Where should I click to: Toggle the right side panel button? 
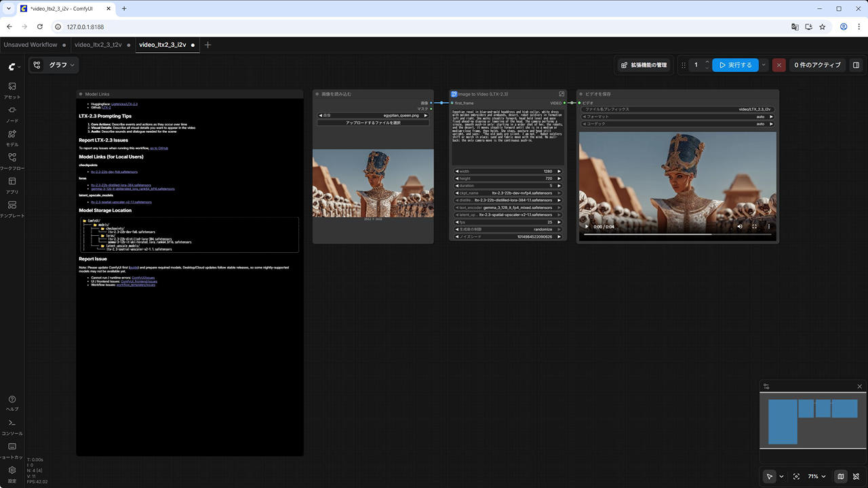[x=856, y=65]
